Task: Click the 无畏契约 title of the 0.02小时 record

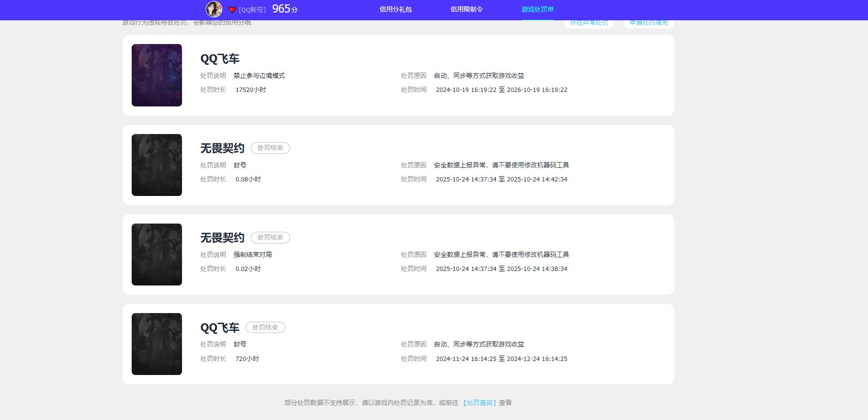Action: click(223, 238)
